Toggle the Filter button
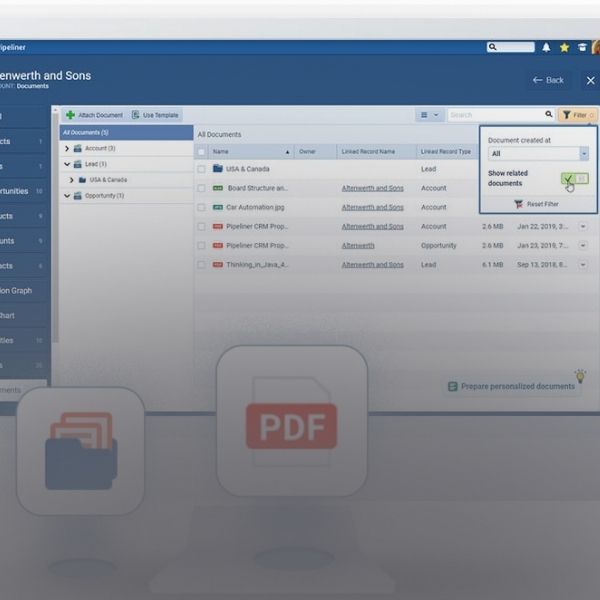Screen dimensions: 600x600 [578, 115]
